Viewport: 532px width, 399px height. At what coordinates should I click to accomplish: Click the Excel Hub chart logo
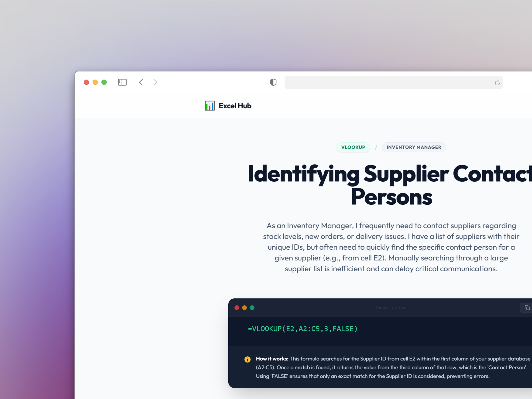click(x=209, y=106)
